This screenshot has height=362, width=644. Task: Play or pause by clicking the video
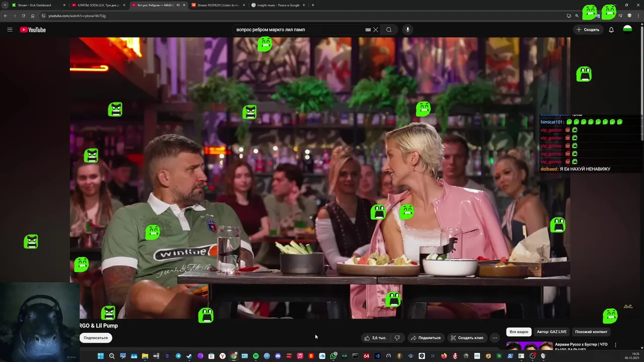tap(320, 178)
